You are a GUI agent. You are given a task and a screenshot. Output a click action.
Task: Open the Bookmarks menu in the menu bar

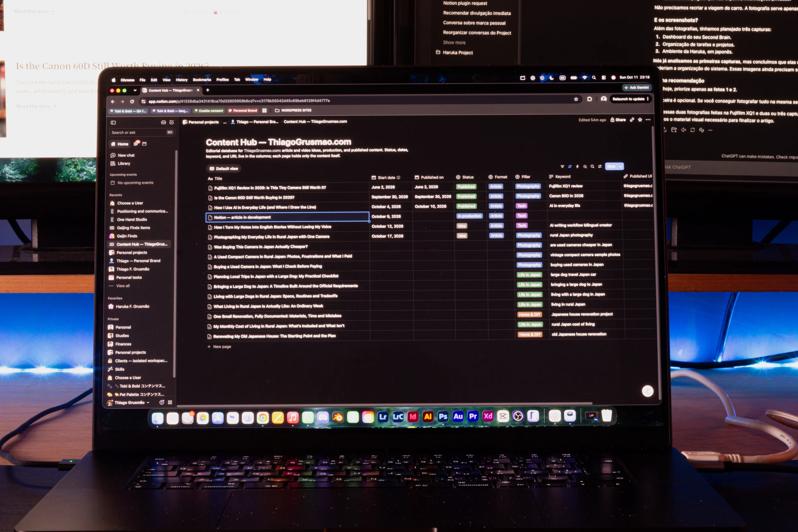202,80
